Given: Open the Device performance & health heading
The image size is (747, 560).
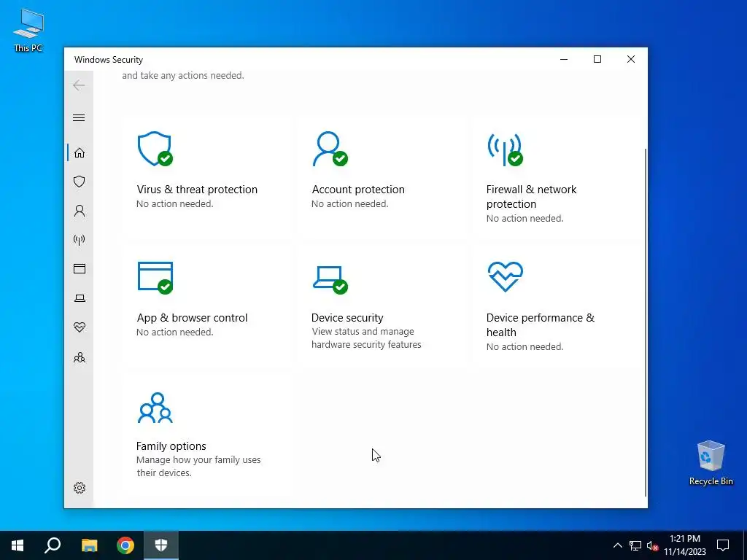Looking at the screenshot, I should (541, 324).
